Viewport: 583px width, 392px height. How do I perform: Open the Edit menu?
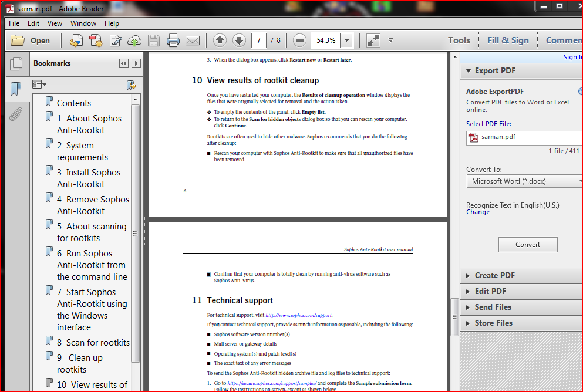33,23
